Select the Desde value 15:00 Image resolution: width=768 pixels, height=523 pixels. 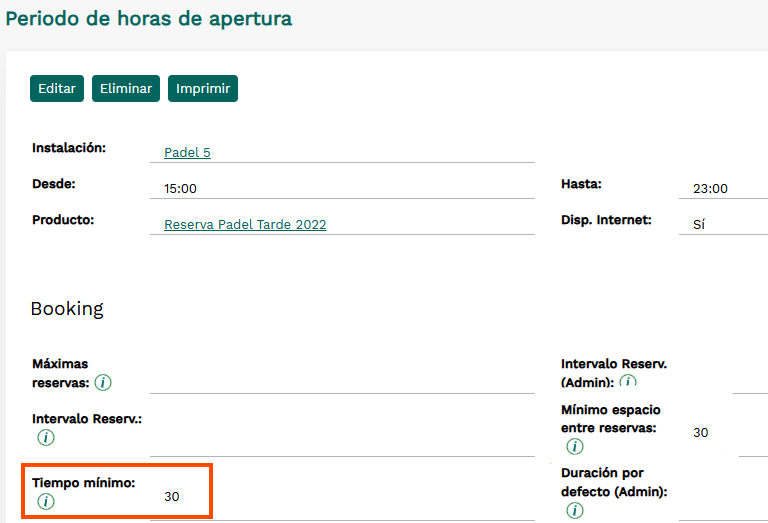tap(180, 189)
